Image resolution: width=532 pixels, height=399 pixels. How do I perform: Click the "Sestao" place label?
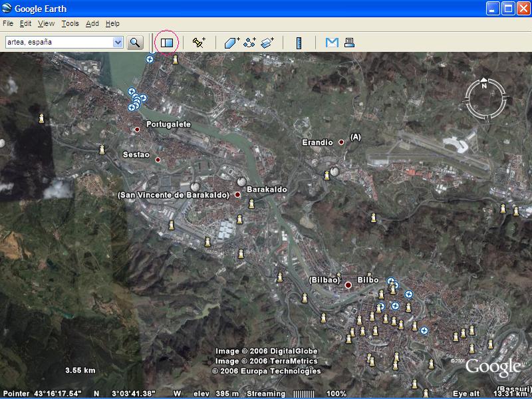click(136, 155)
